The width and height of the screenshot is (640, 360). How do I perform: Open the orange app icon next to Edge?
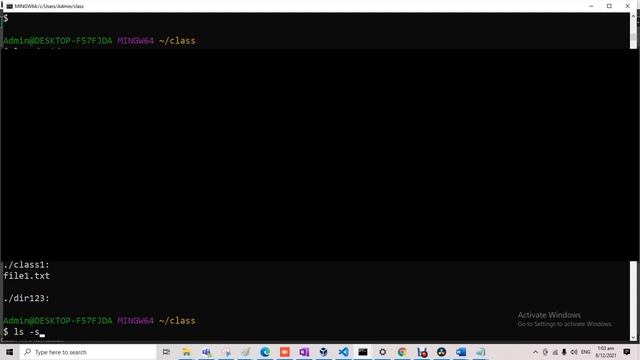pos(284,352)
